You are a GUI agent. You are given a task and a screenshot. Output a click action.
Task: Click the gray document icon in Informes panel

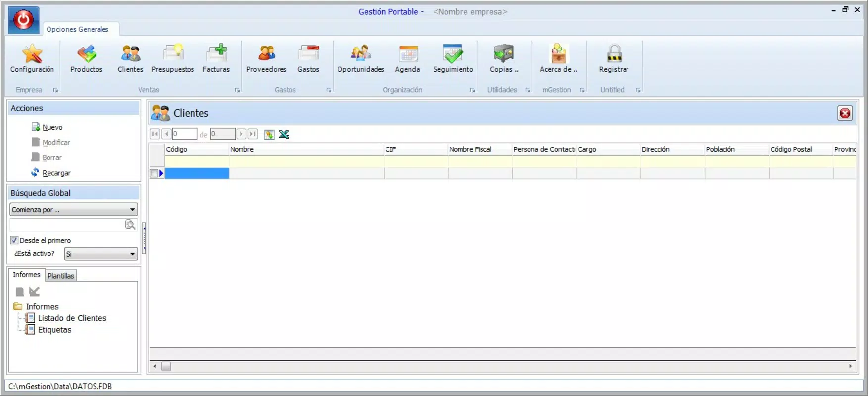20,292
